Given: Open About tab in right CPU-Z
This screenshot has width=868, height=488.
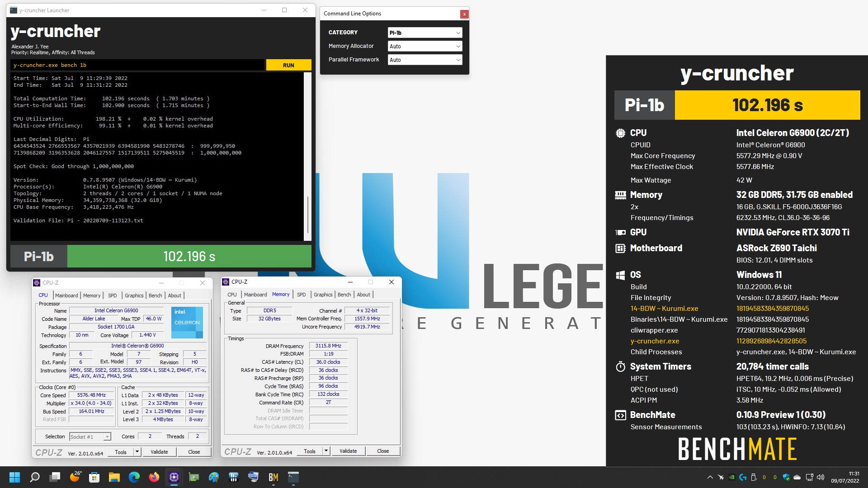Looking at the screenshot, I should [x=363, y=295].
